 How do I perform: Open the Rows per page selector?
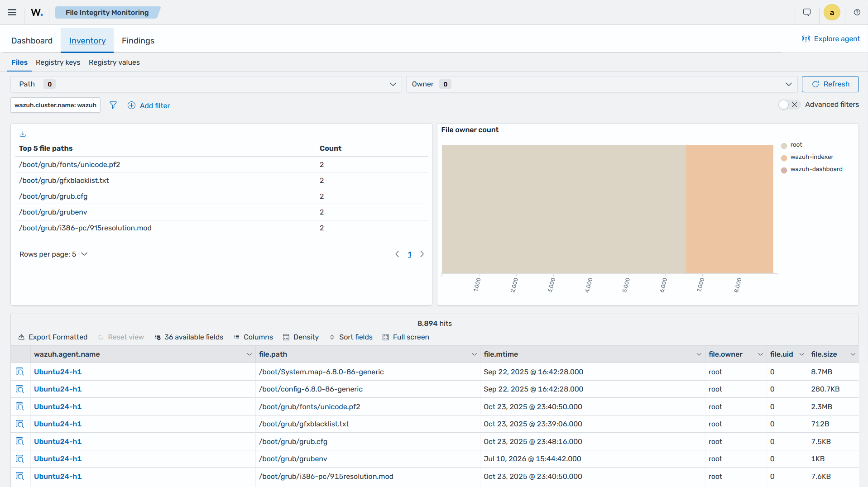click(x=53, y=254)
